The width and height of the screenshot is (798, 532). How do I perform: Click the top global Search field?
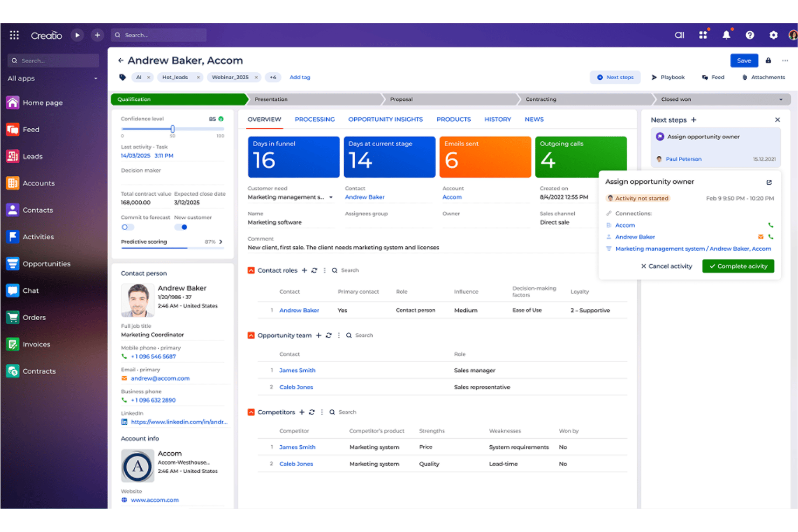pos(159,35)
